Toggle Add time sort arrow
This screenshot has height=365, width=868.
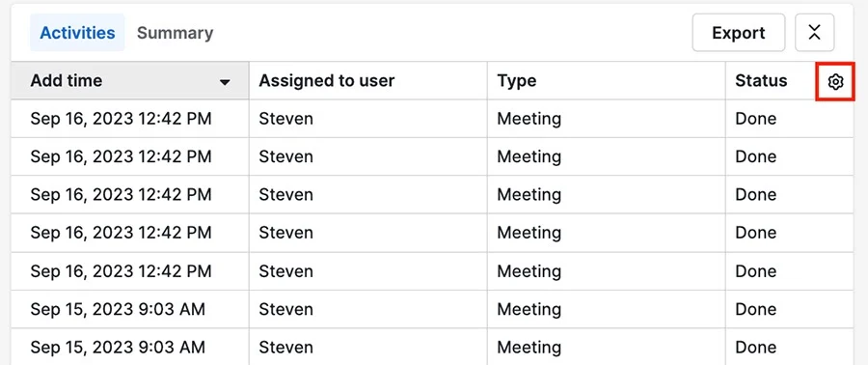tap(224, 82)
